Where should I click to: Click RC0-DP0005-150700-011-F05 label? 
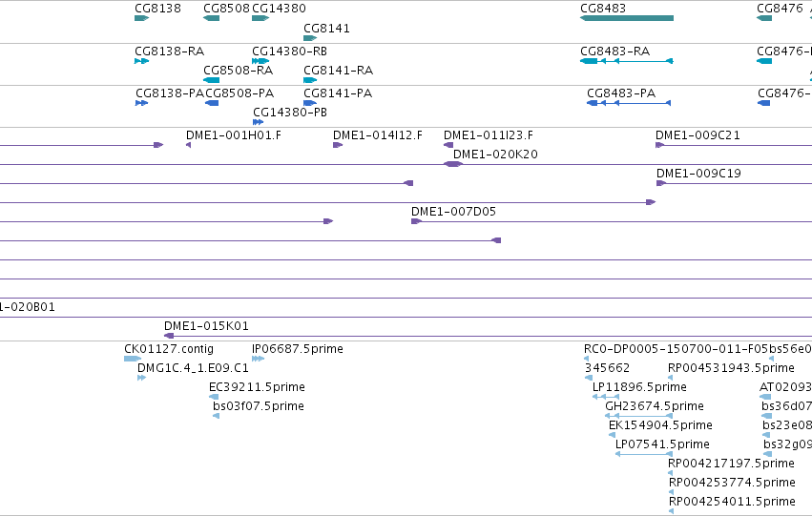(677, 349)
